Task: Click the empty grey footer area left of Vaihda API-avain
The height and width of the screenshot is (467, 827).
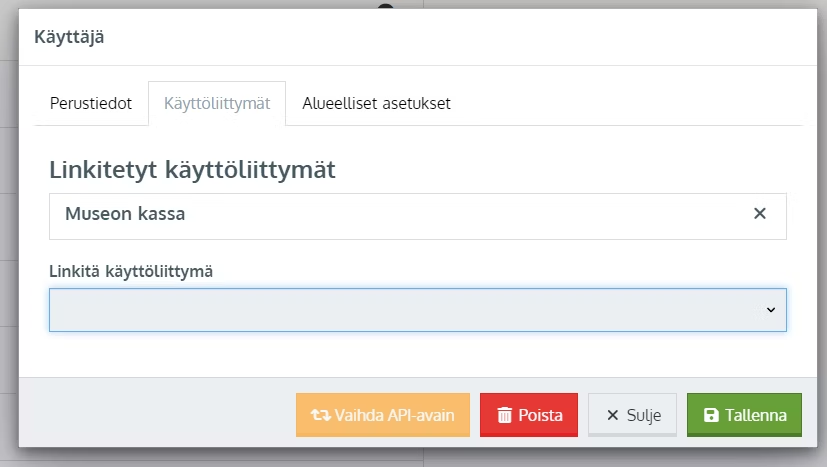Action: pyautogui.click(x=157, y=415)
